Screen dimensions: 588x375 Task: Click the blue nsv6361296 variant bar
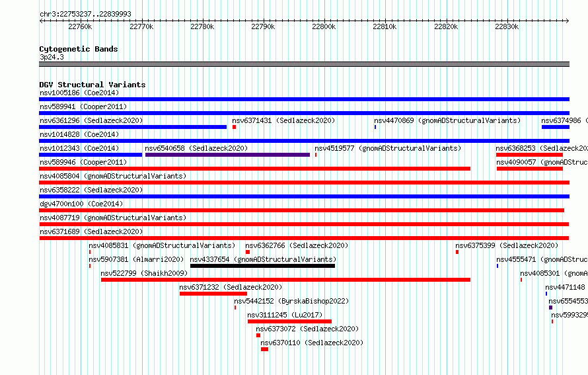coord(133,127)
